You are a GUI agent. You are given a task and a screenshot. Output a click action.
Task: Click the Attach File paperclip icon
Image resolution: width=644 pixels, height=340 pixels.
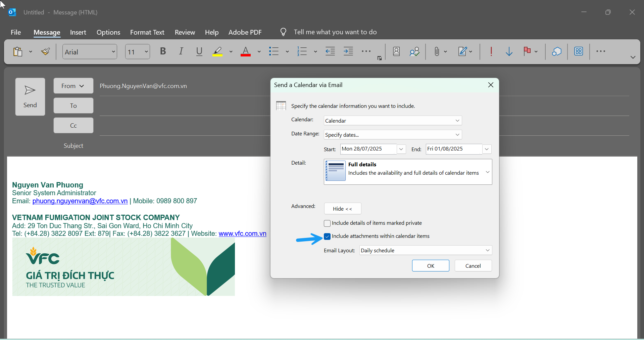pos(436,51)
